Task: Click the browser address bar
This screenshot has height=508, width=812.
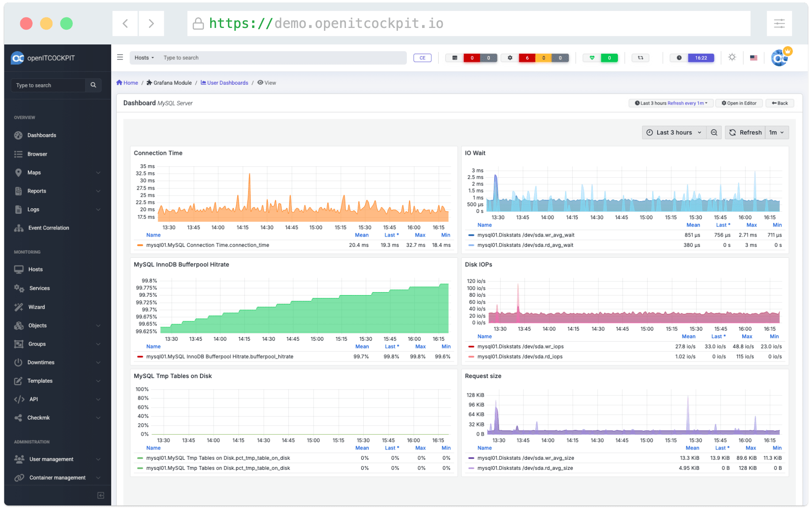Action: (x=469, y=23)
